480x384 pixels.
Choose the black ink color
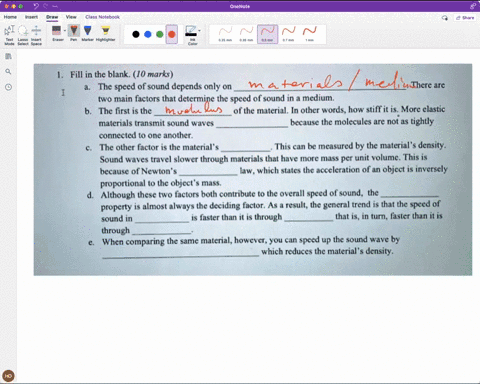136,34
